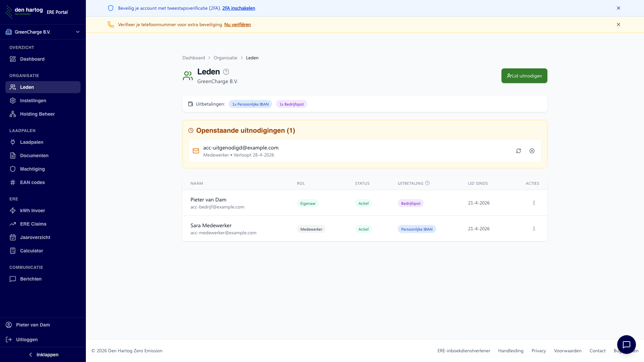The image size is (644, 362).
Task: Open the Calculator page
Action: pyautogui.click(x=43, y=251)
